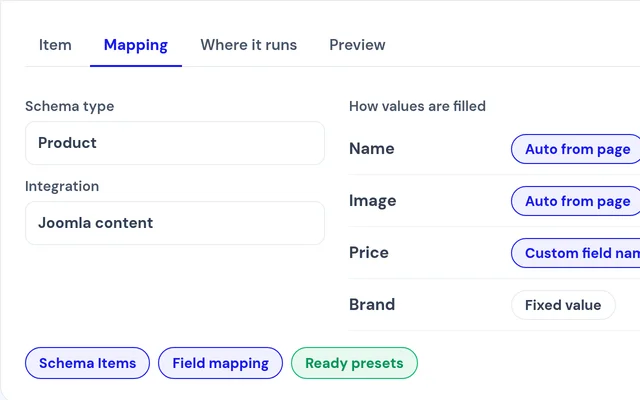640x400 pixels.
Task: Click the Price row label
Action: pos(369,253)
